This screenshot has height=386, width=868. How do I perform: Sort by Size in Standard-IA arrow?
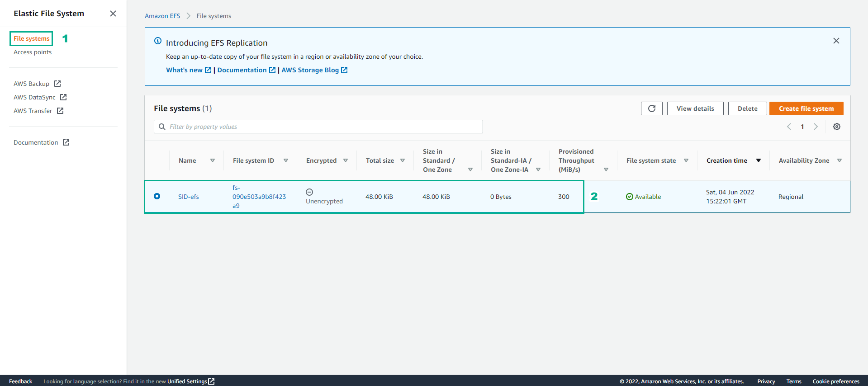point(538,169)
